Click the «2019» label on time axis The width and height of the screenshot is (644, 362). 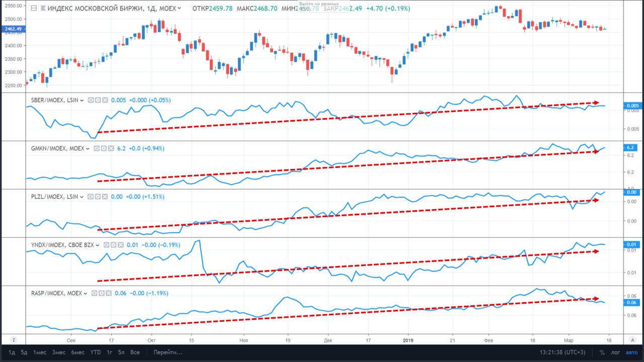click(x=408, y=340)
